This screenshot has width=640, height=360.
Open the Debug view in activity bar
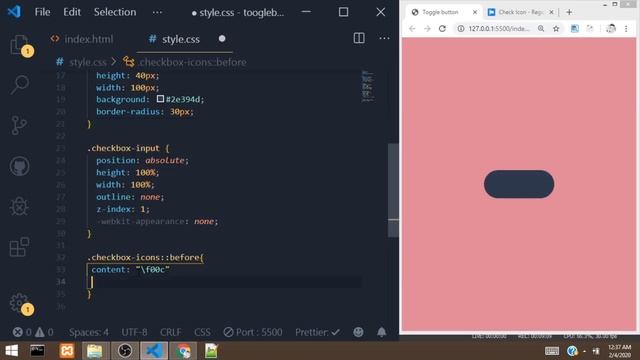coord(19,207)
